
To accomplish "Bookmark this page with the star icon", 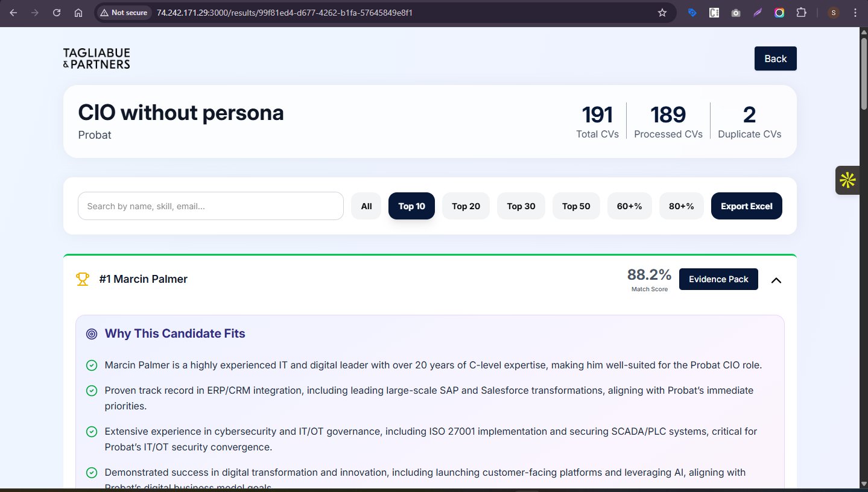I will pyautogui.click(x=662, y=13).
